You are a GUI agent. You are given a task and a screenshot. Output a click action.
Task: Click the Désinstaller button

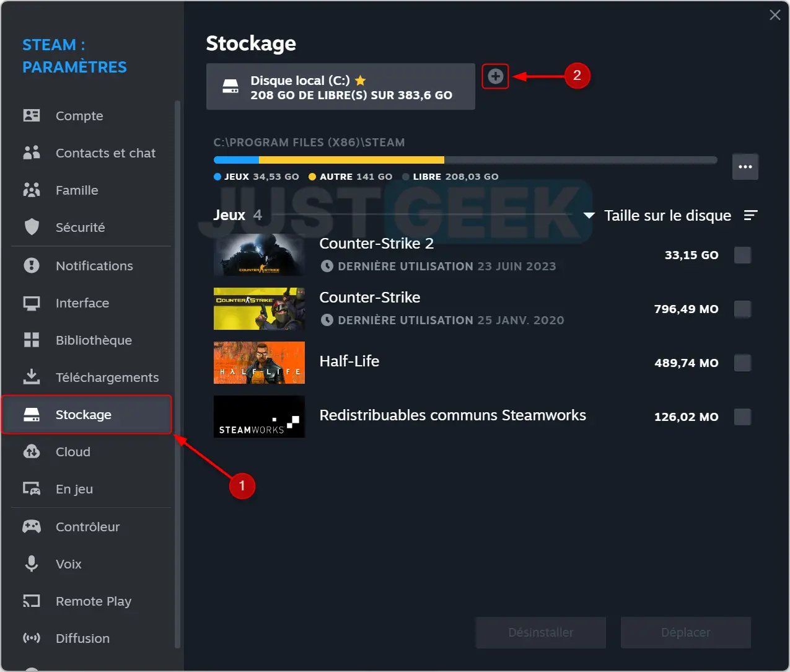click(x=540, y=632)
